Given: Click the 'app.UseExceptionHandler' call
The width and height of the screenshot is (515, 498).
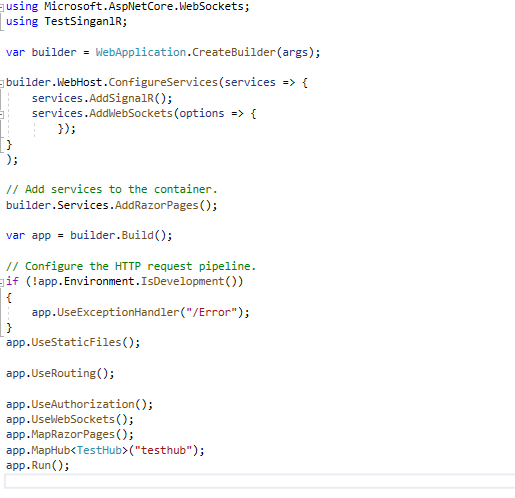Looking at the screenshot, I should point(105,313).
